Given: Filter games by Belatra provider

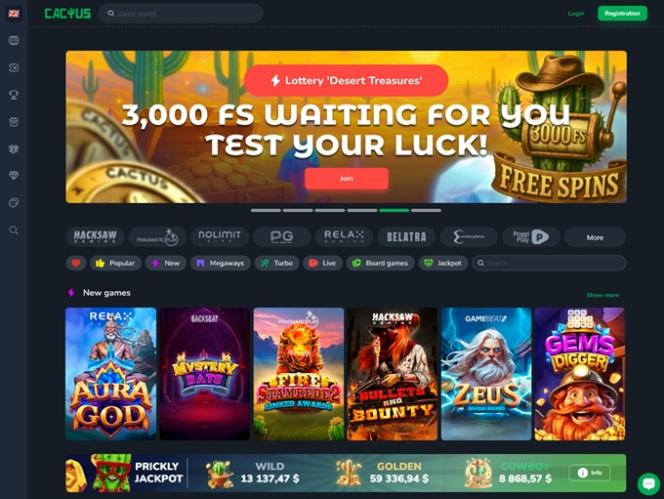Looking at the screenshot, I should [x=407, y=237].
